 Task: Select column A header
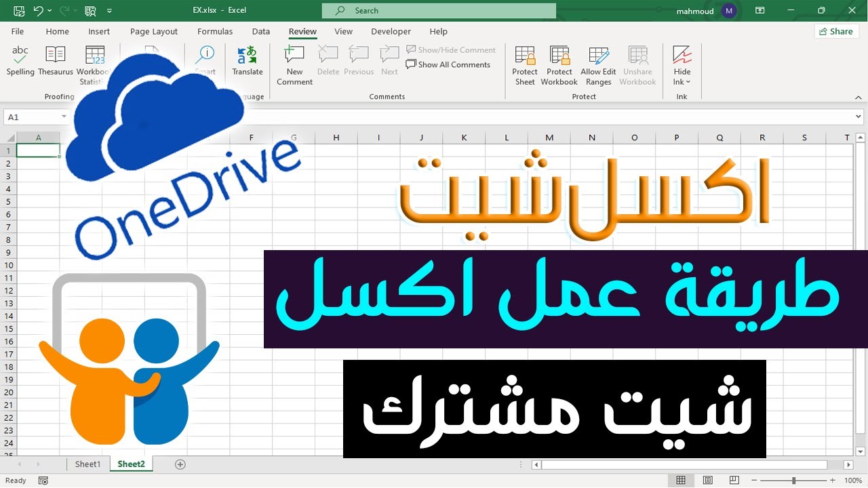point(39,138)
